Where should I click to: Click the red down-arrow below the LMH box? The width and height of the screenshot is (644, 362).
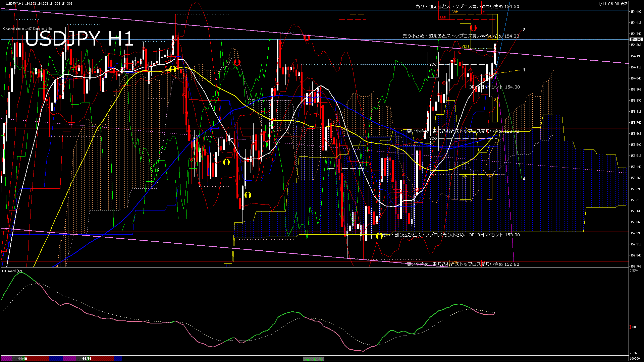pos(473,28)
